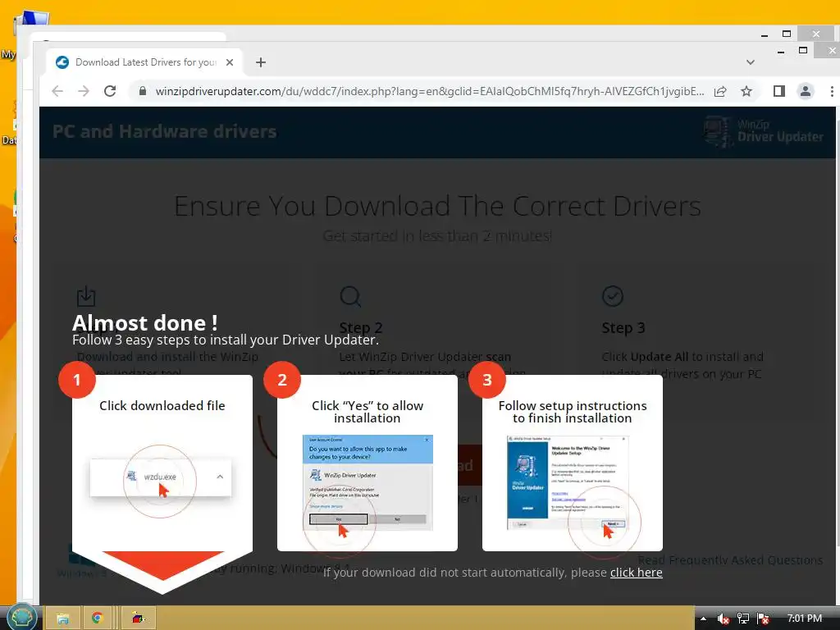Open the Windows Start button
Viewport: 840px width, 630px height.
21,618
